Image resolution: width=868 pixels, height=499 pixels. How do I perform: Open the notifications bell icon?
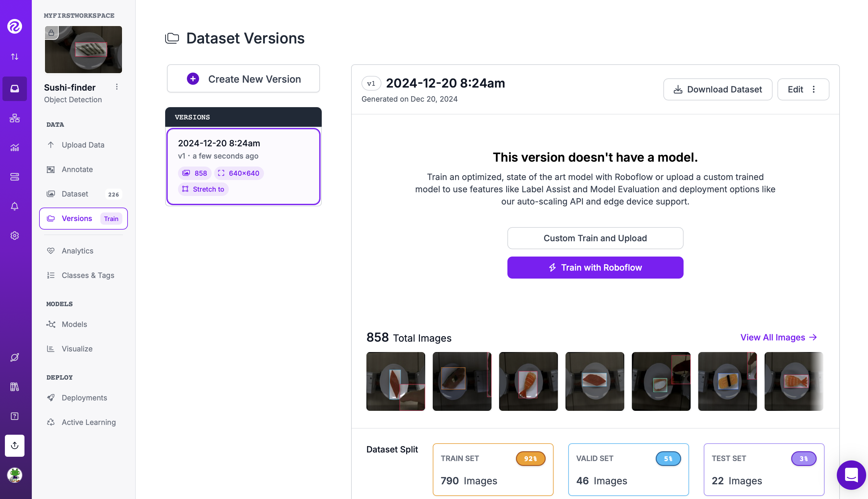[15, 206]
